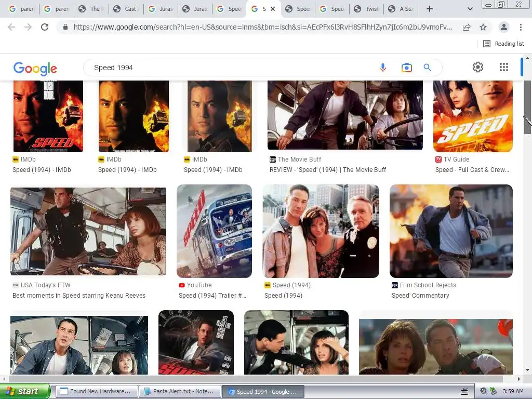This screenshot has width=532, height=399.
Task: Click Speed 1994 - Google taskbar item
Action: [x=263, y=391]
